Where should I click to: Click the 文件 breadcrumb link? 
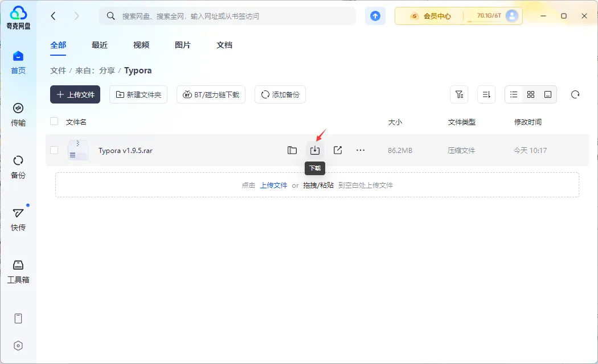tap(58, 71)
